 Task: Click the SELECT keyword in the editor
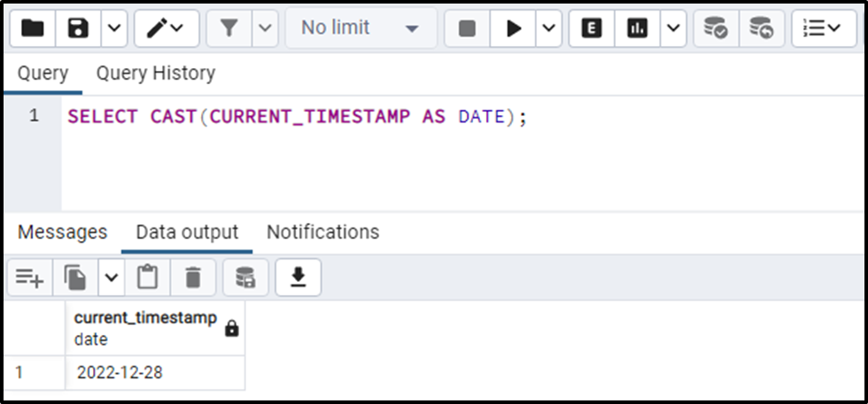click(x=103, y=117)
